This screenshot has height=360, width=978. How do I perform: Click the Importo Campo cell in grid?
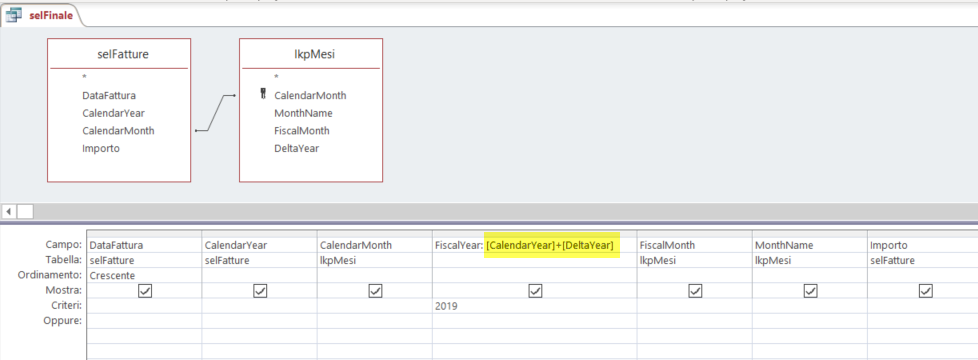922,245
